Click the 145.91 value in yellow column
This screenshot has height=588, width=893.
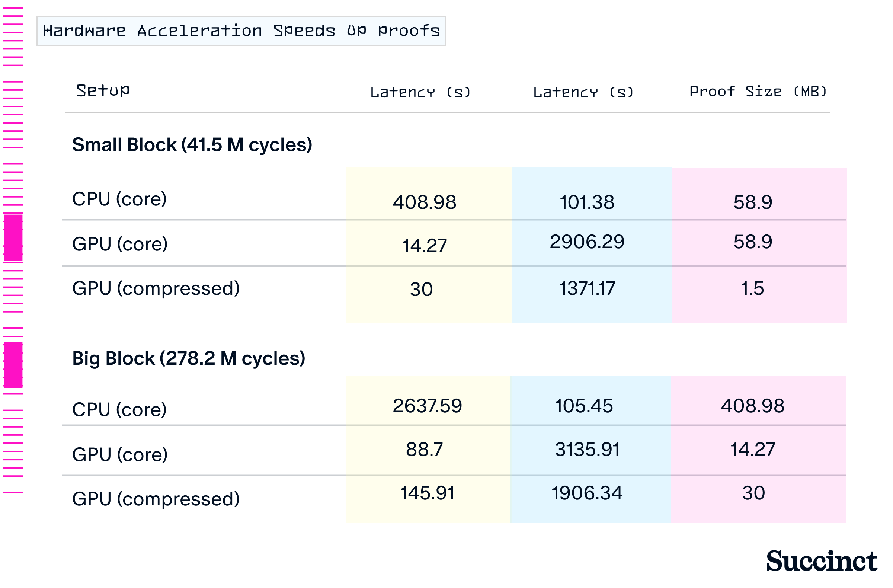(x=427, y=493)
